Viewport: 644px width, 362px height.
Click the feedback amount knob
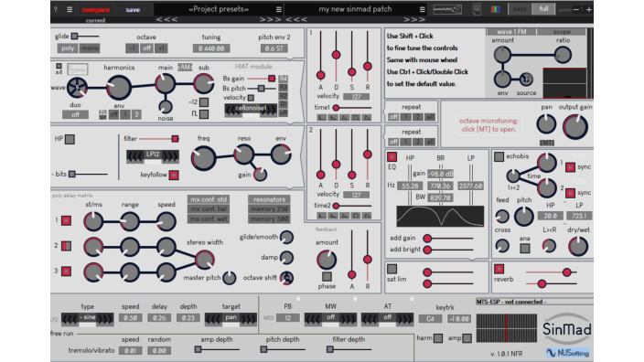[x=327, y=260]
